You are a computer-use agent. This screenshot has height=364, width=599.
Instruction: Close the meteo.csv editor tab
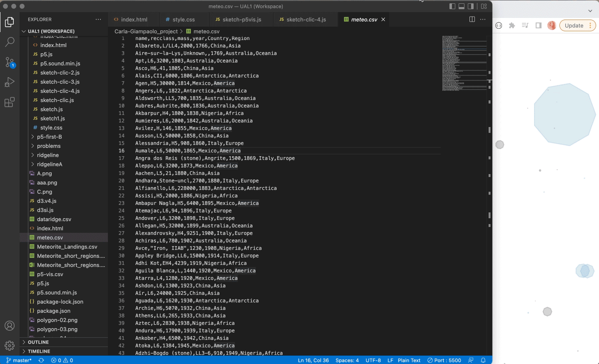383,20
